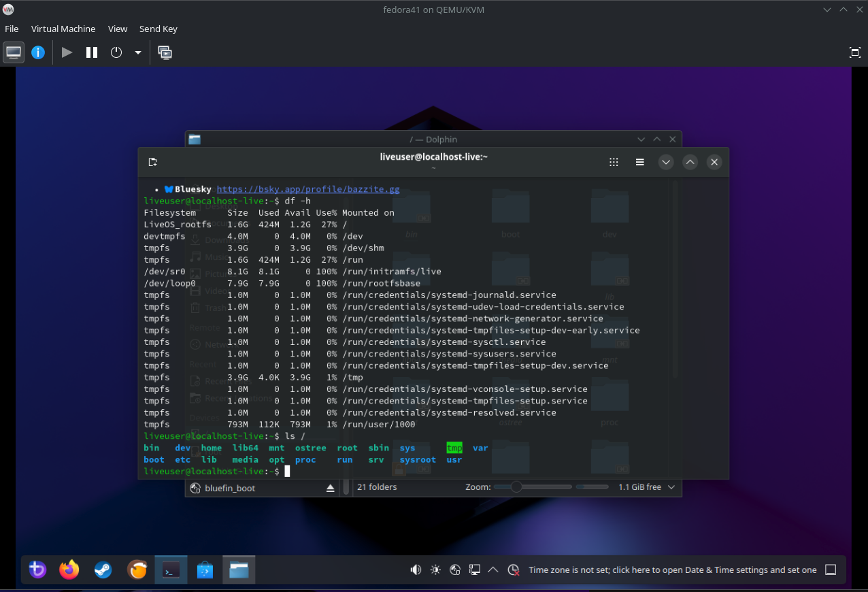Click the time zone not set notice
Viewport: 868px width, 592px height.
pos(672,570)
